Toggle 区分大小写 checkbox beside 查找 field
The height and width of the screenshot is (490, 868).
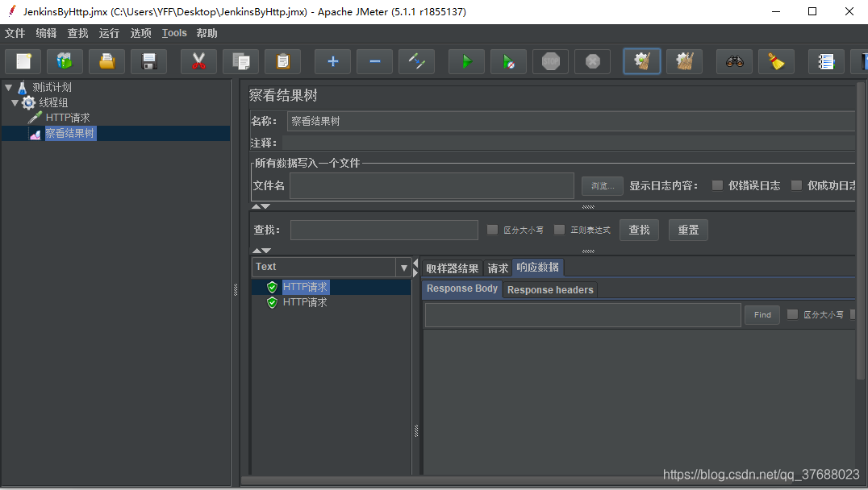coord(492,230)
